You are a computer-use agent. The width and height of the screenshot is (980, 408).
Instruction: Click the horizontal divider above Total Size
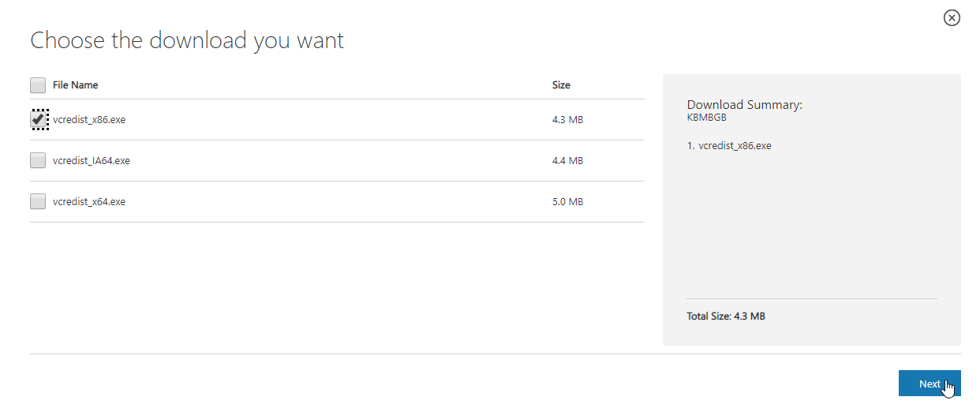(x=812, y=299)
